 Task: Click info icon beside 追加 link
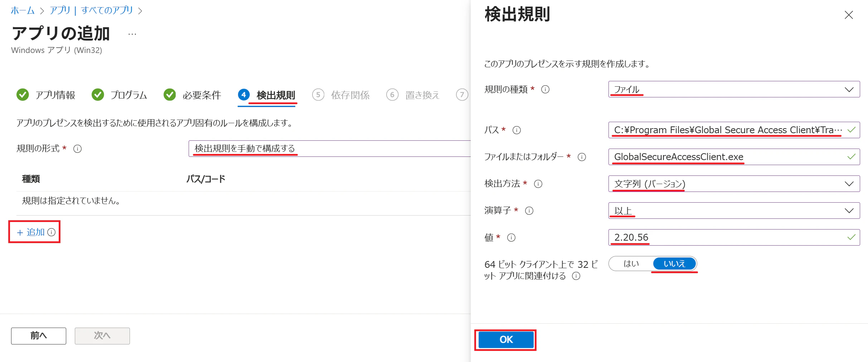pos(52,232)
